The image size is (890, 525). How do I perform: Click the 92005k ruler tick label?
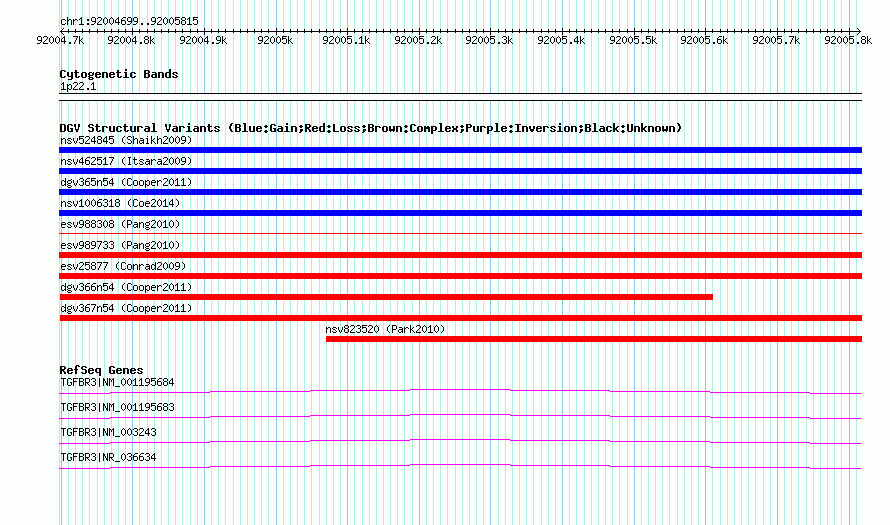(275, 40)
